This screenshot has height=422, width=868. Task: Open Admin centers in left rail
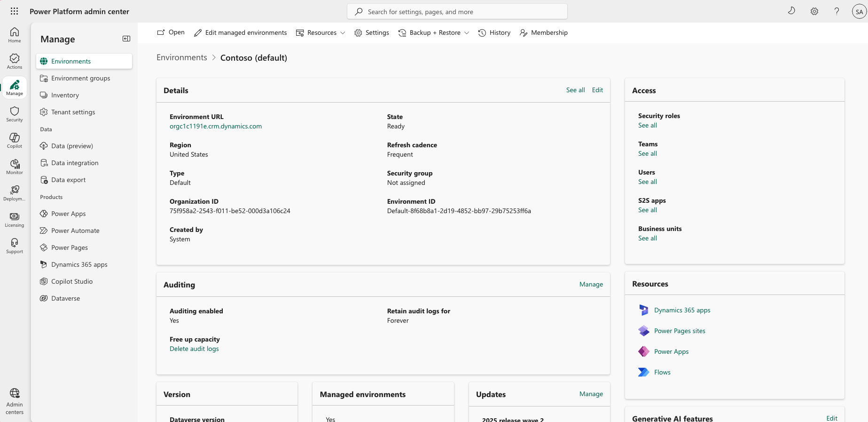(15, 401)
